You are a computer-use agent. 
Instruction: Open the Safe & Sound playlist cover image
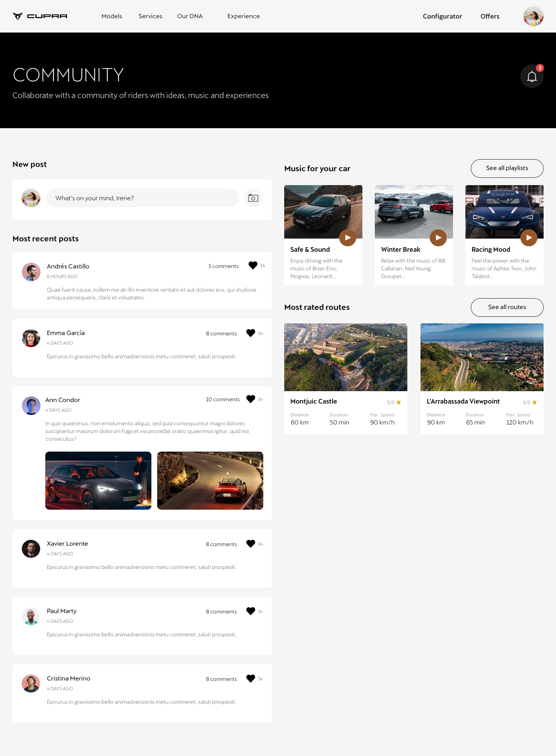323,212
